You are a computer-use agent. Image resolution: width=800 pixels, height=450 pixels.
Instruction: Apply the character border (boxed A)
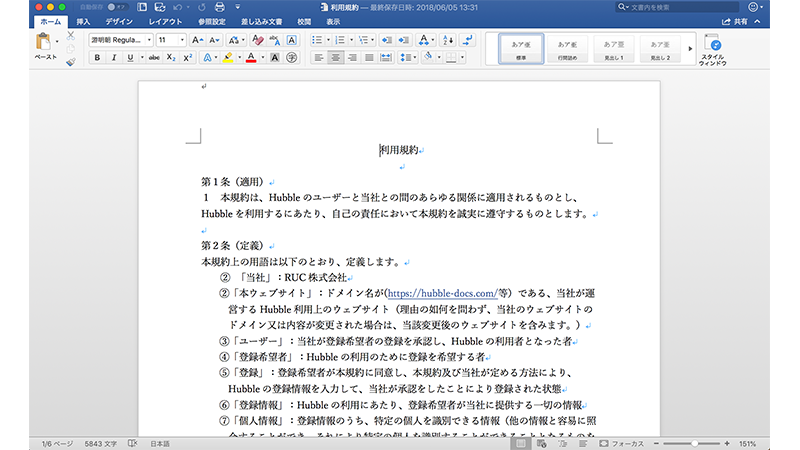[291, 40]
